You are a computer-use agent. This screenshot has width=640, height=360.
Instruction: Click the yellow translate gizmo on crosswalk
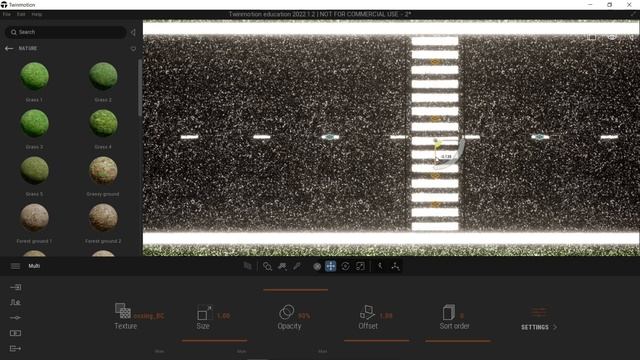(x=437, y=144)
